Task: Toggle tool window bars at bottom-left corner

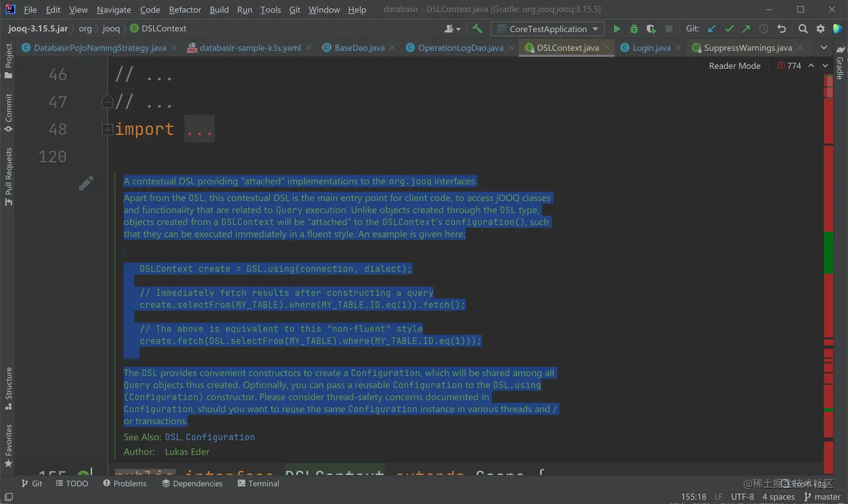Action: (x=8, y=497)
